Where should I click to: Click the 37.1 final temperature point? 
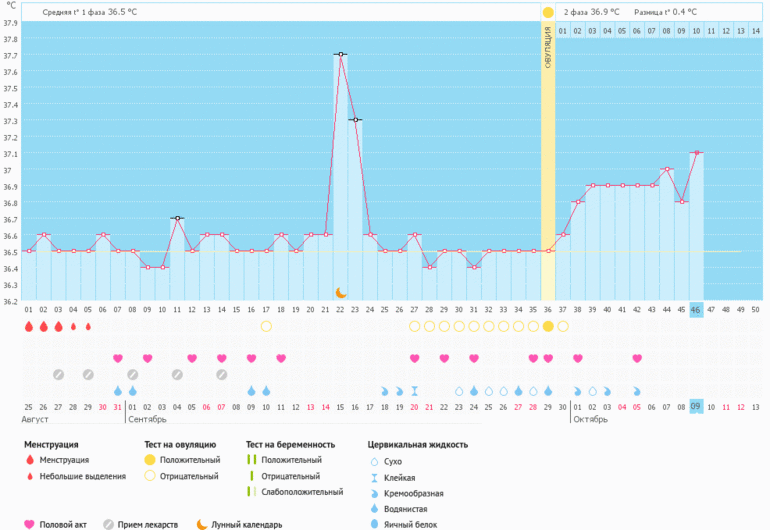pos(696,153)
